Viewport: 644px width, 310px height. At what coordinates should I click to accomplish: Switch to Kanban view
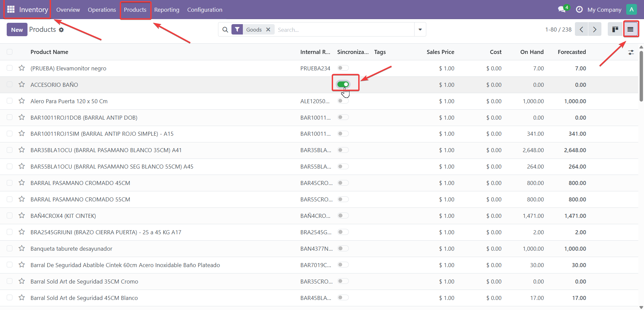615,29
